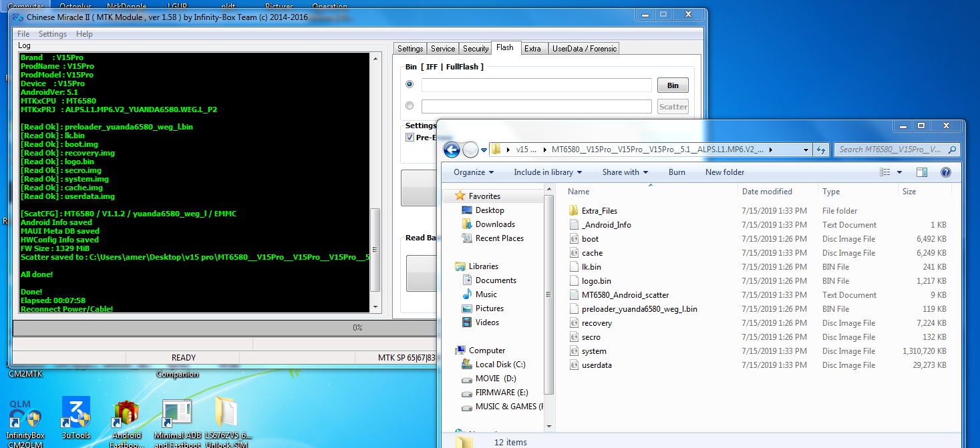This screenshot has height=448, width=980.
Task: Open the Organize dropdown
Action: pos(474,172)
